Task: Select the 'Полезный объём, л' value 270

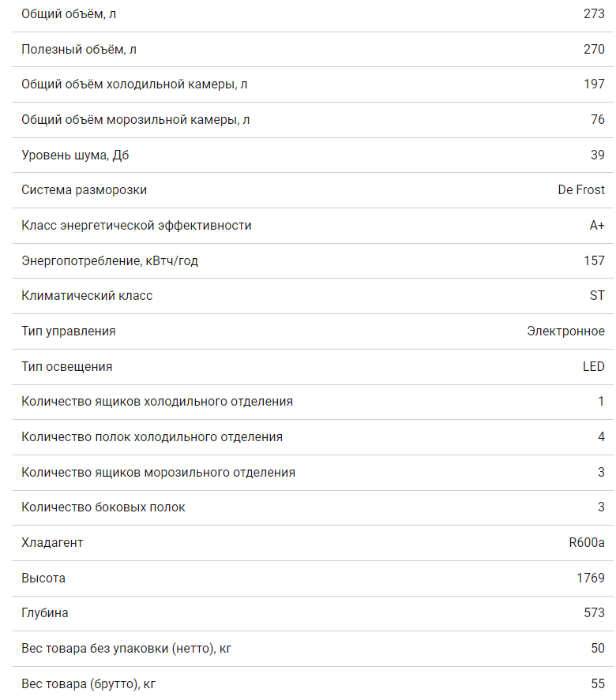Action: 594,49
